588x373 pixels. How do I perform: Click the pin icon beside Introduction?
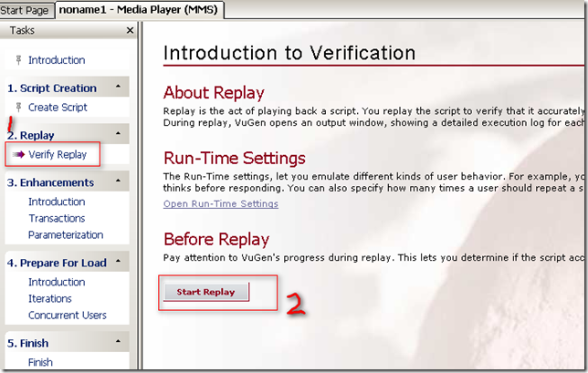(x=18, y=60)
